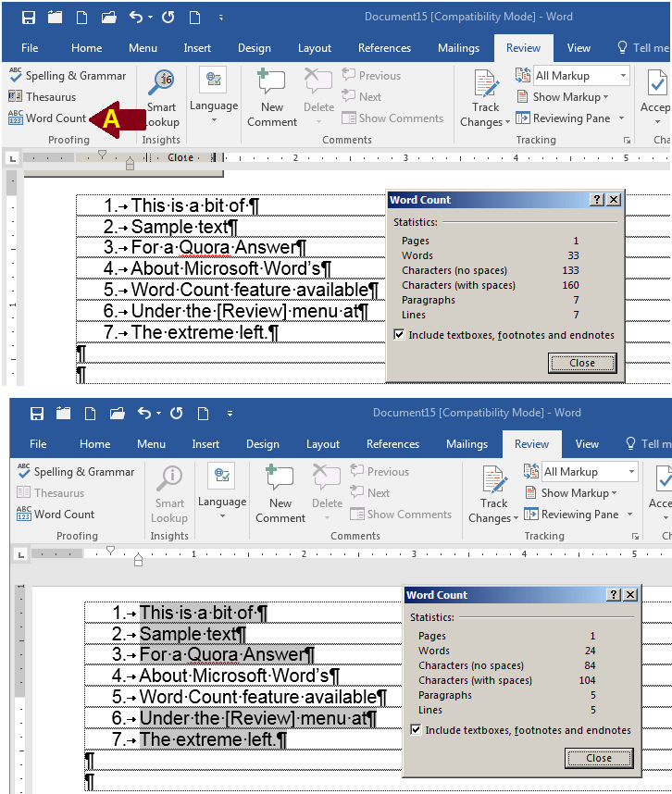This screenshot has width=672, height=794.
Task: Switch to Mailings tab in lower window
Action: [x=467, y=444]
